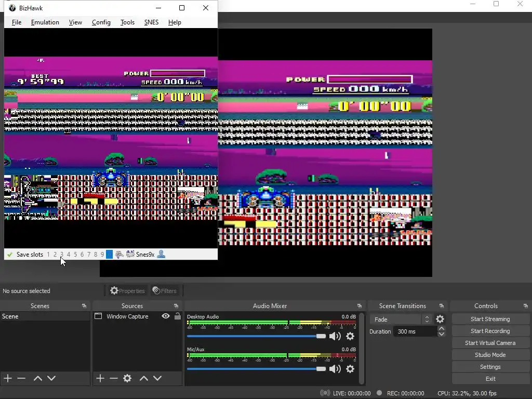The image size is (532, 399).
Task: Open the Tools menu
Action: (127, 22)
